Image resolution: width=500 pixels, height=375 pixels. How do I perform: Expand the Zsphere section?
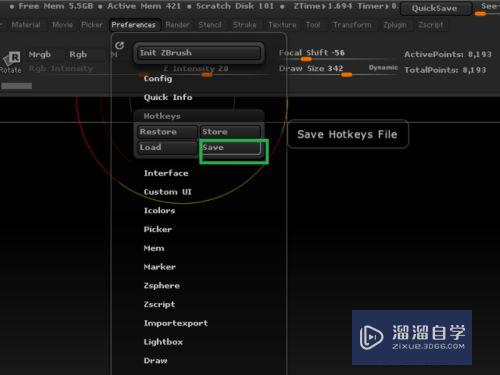pos(162,286)
